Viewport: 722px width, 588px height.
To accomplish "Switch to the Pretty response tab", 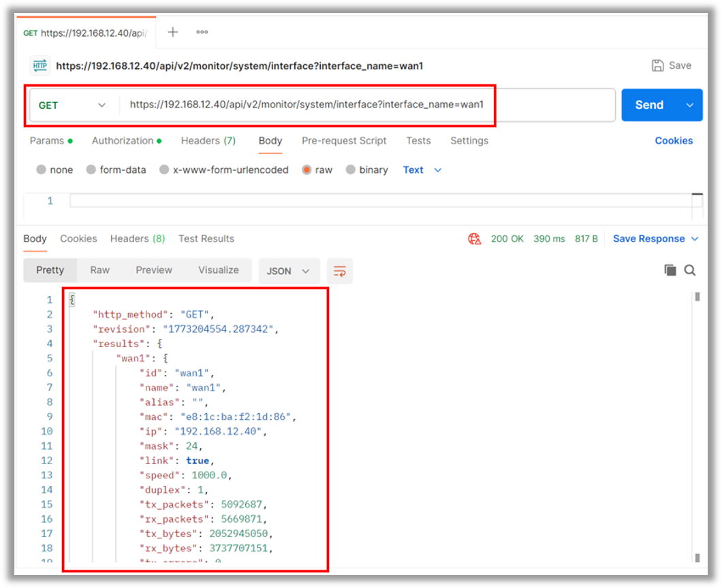I will pos(50,270).
